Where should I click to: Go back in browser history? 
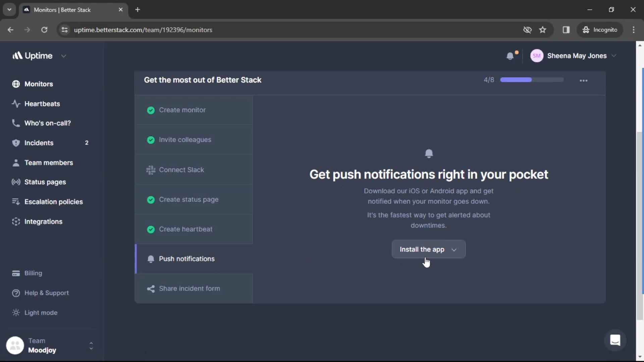tap(10, 30)
